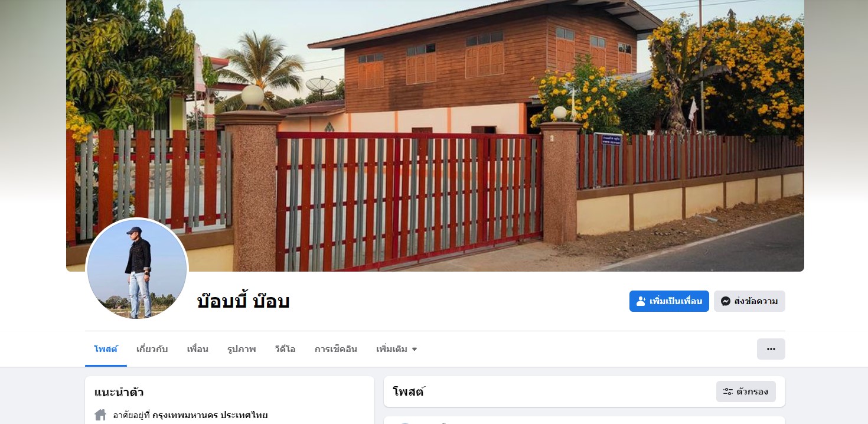Open the three-dots profile options menu
Screen dimensions: 868x424
tap(771, 349)
